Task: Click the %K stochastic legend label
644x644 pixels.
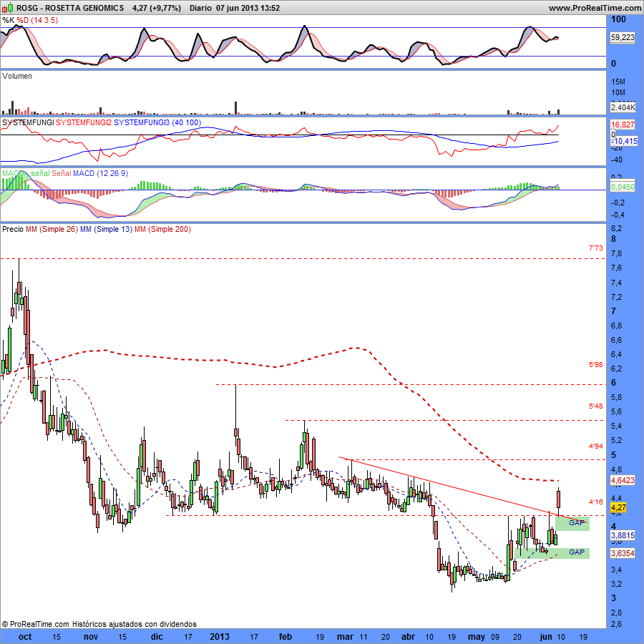Action: pos(8,20)
